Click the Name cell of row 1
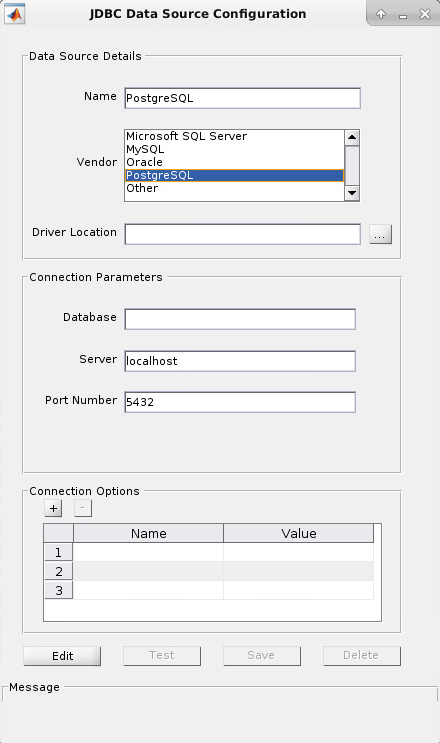This screenshot has width=440, height=743. pos(148,553)
